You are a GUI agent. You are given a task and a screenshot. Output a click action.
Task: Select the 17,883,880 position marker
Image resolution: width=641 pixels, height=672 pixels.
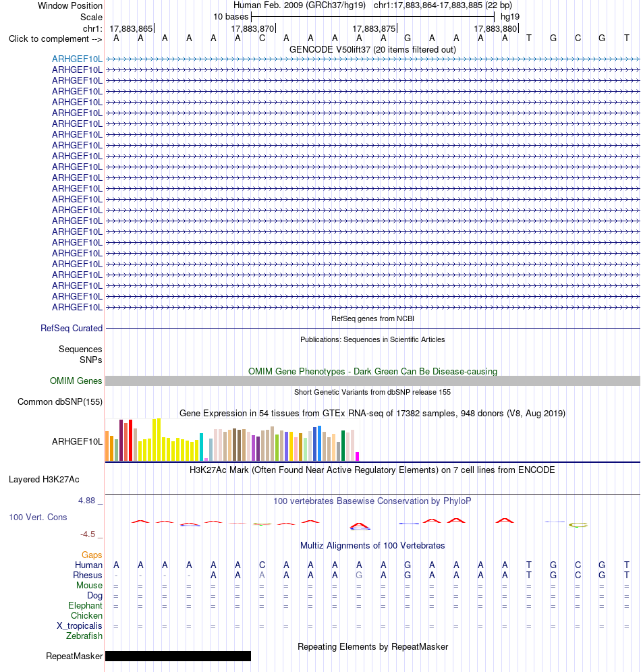pyautogui.click(x=495, y=29)
